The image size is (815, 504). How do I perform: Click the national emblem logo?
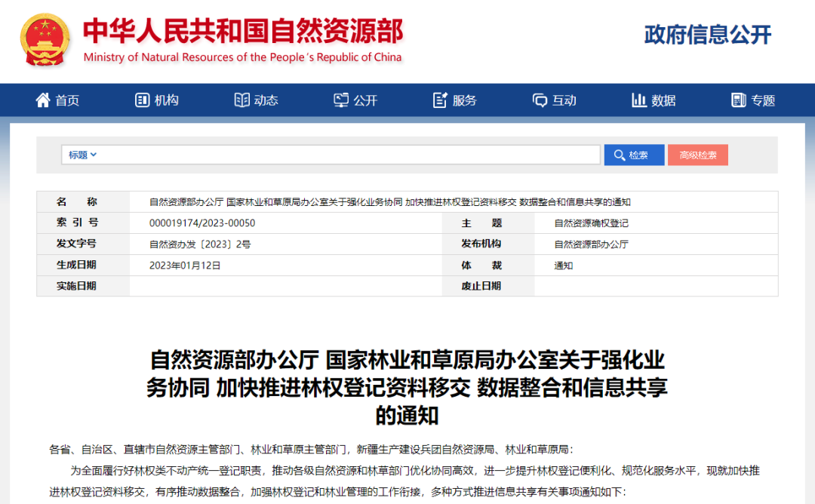[45, 41]
